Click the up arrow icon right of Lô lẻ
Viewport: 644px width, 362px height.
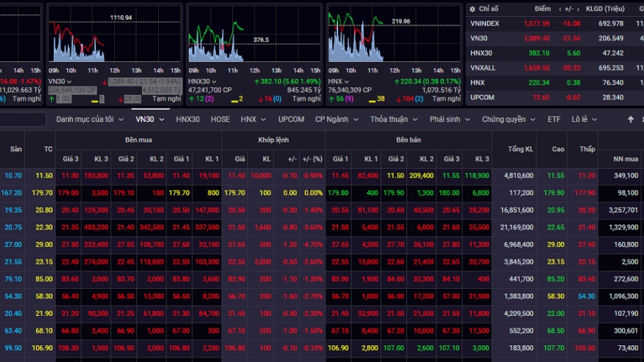tap(631, 119)
